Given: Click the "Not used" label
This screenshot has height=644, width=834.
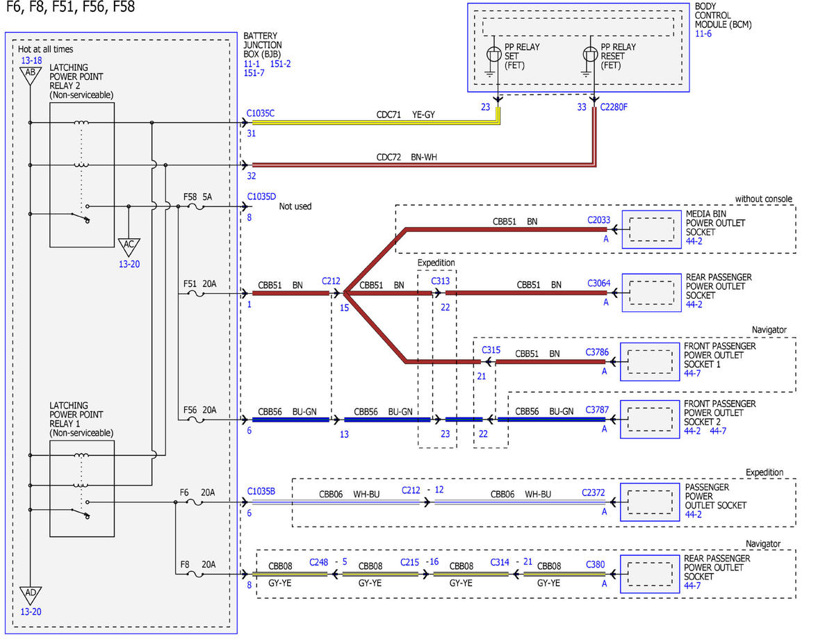Looking at the screenshot, I should [295, 206].
